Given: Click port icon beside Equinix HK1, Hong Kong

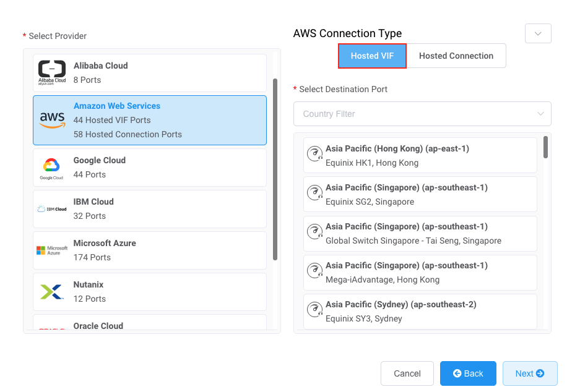Looking at the screenshot, I should 314,153.
